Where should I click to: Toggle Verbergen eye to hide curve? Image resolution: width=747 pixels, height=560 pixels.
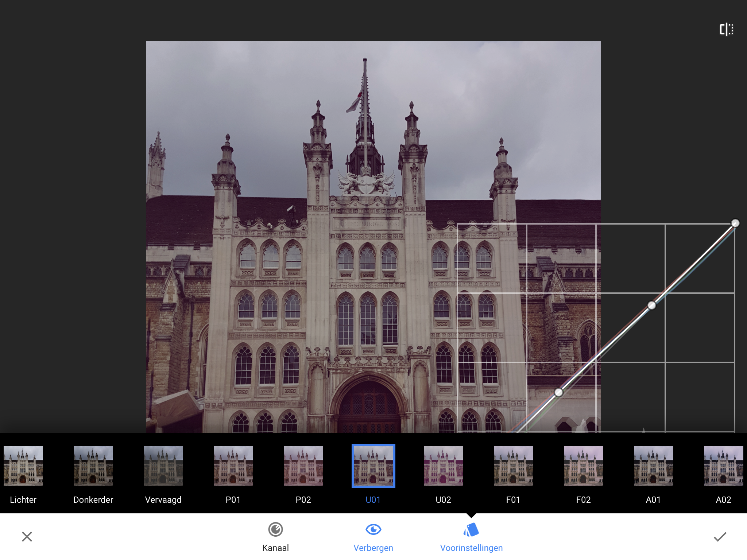(373, 537)
